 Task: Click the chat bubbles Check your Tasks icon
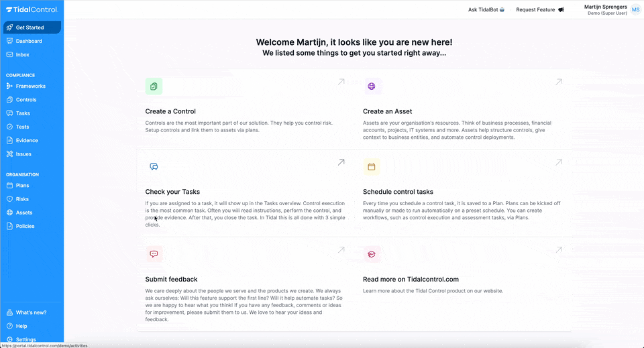pyautogui.click(x=154, y=166)
